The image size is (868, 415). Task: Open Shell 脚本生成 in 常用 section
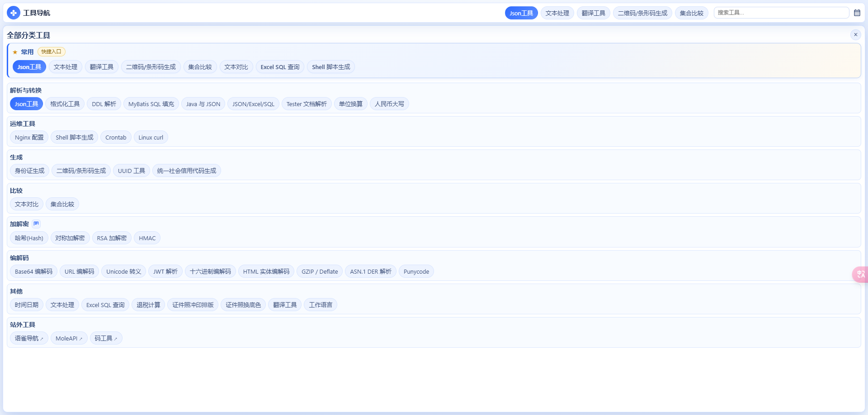click(x=331, y=67)
